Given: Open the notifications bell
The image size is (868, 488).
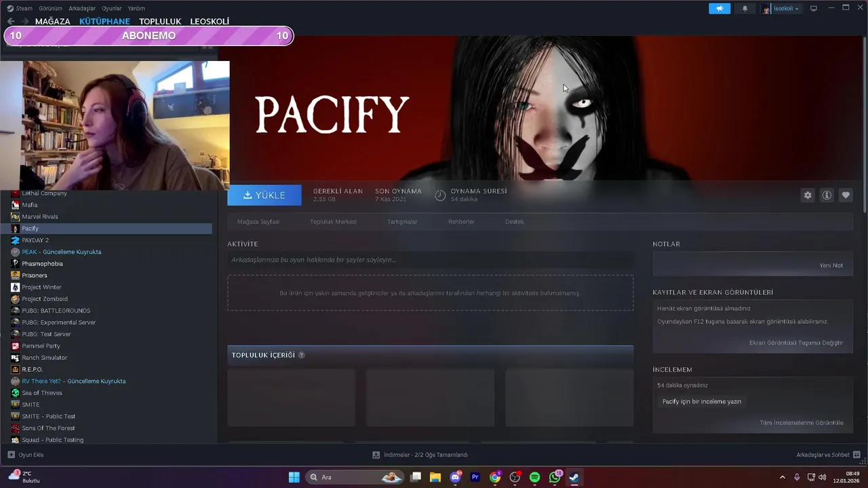Looking at the screenshot, I should [745, 8].
